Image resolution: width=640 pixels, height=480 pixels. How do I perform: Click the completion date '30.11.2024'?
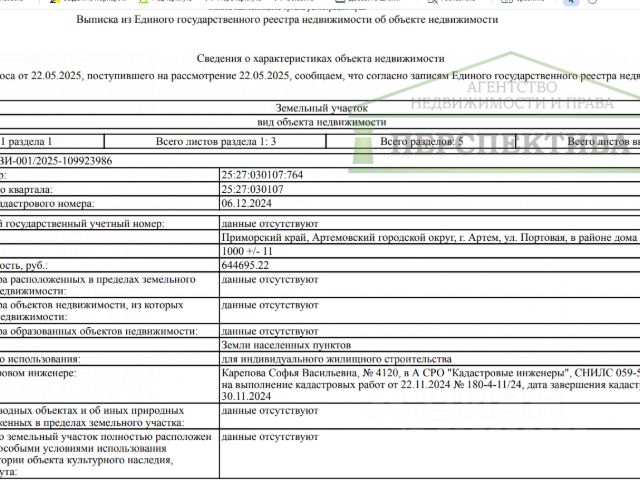click(246, 396)
